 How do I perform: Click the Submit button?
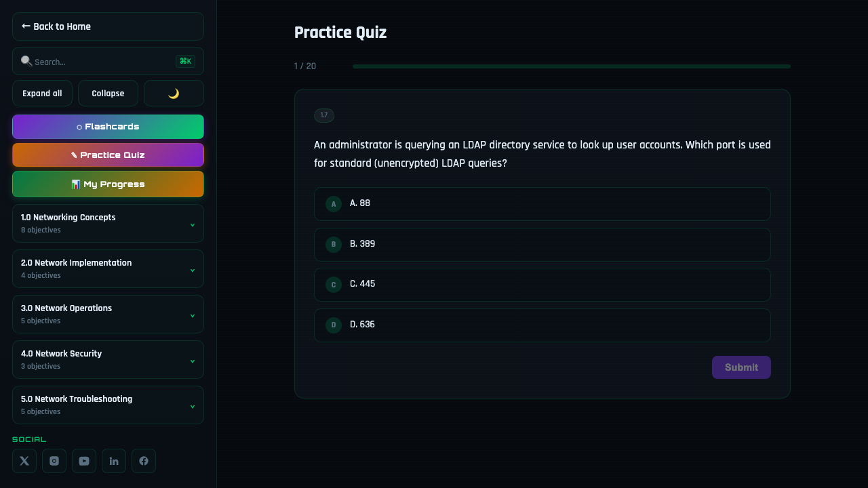[x=741, y=367]
